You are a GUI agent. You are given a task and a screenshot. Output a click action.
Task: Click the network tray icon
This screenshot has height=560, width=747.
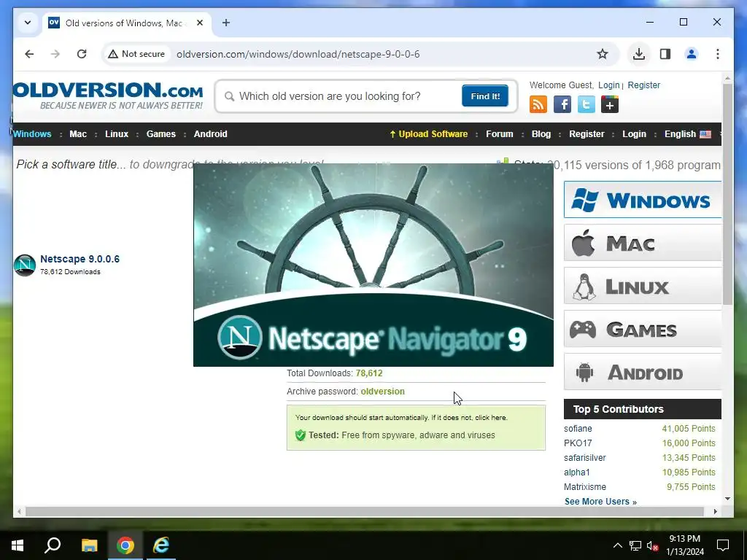coord(635,545)
